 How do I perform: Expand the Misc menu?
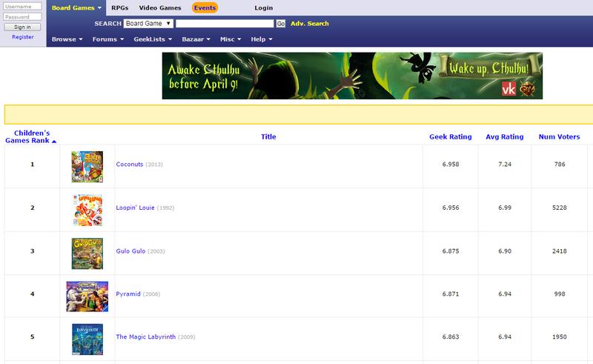[x=231, y=39]
